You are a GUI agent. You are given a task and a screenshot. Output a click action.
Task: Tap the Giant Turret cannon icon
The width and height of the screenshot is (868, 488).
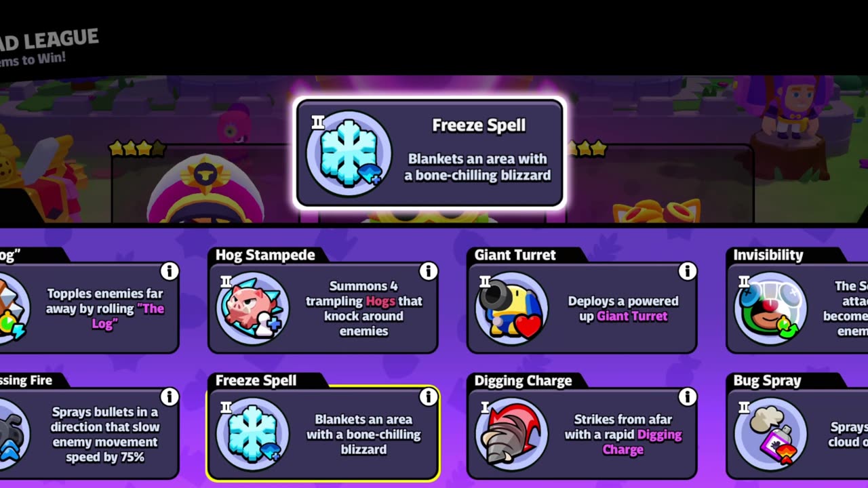(512, 308)
